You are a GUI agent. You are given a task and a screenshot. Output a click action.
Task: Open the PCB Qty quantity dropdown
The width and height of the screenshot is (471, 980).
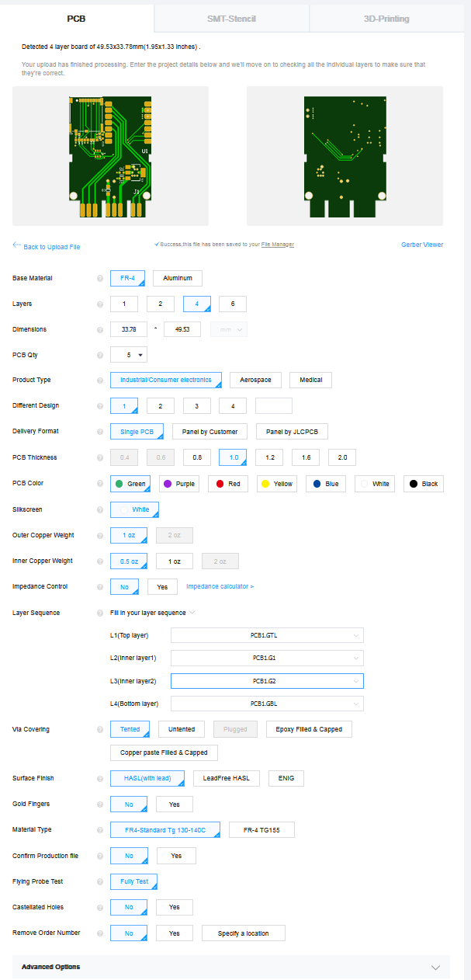click(130, 355)
